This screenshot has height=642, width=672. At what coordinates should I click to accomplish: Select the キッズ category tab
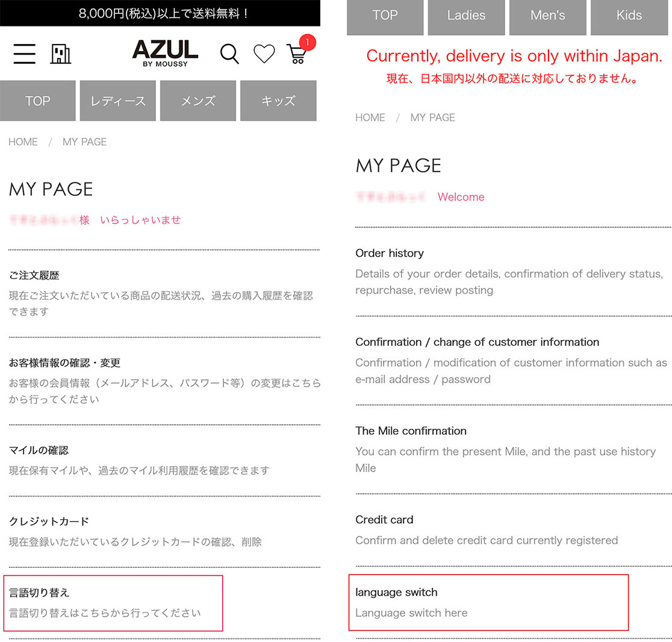coord(278,101)
